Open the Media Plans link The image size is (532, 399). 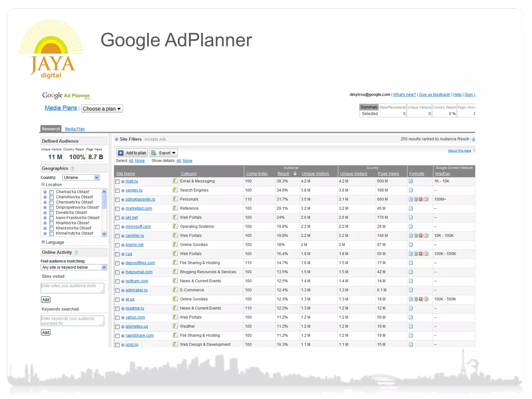[x=61, y=108]
